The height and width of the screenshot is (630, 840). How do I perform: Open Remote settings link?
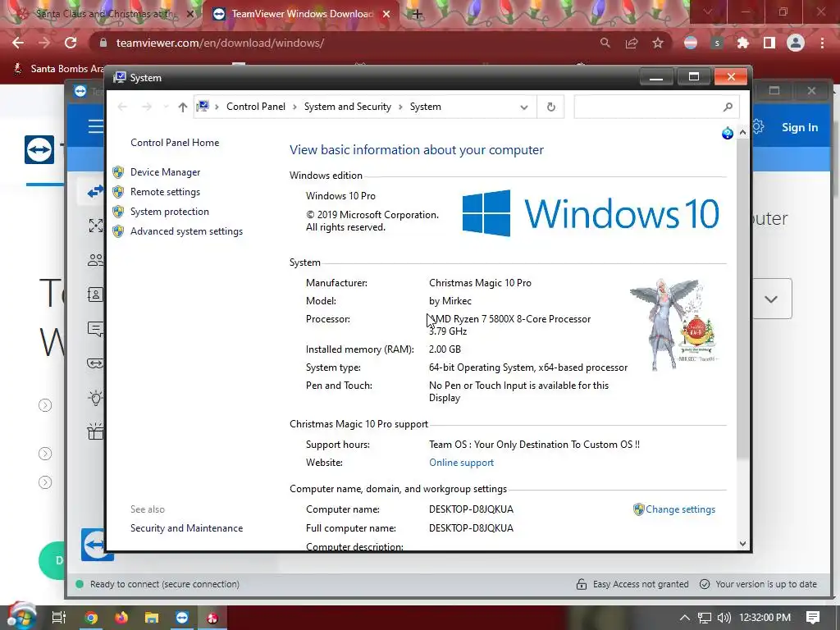click(165, 192)
